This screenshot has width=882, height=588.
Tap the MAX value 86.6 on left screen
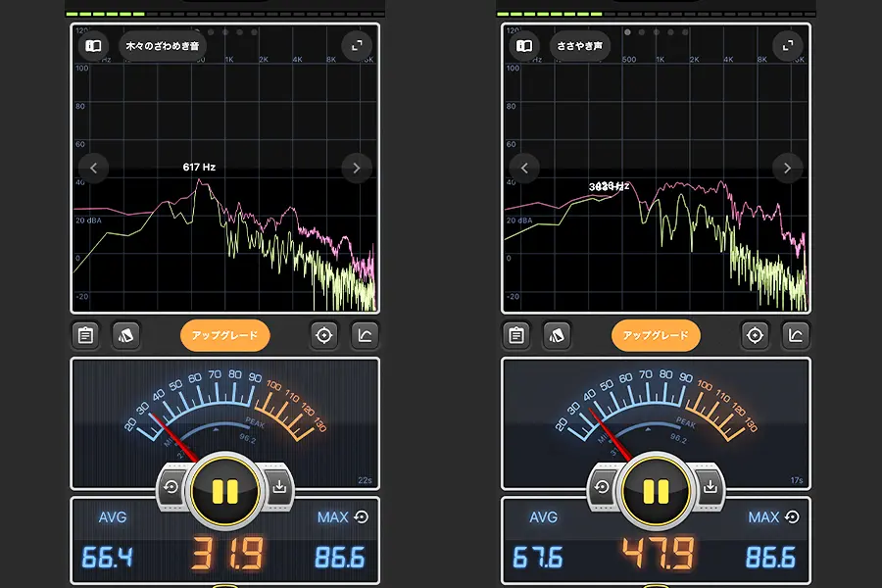tap(340, 557)
